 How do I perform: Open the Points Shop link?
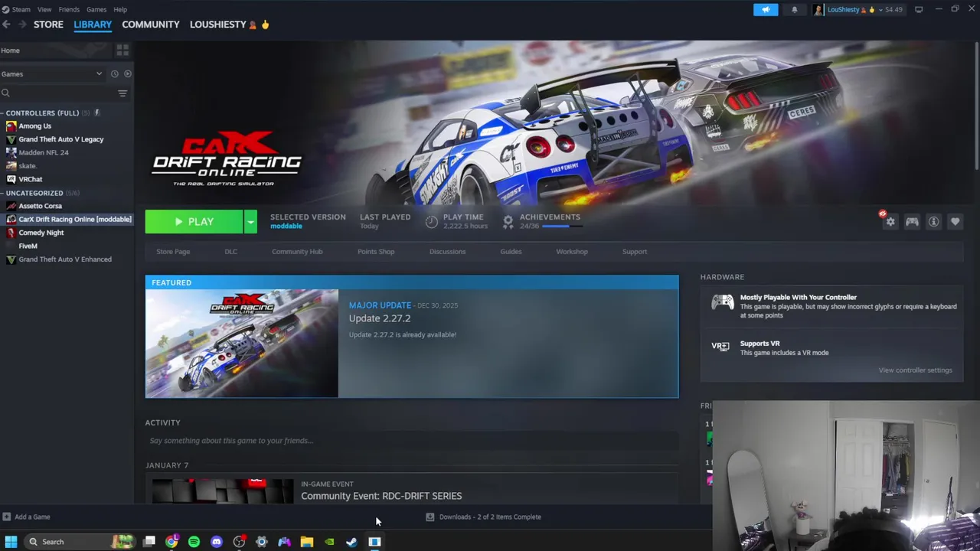[x=376, y=251]
